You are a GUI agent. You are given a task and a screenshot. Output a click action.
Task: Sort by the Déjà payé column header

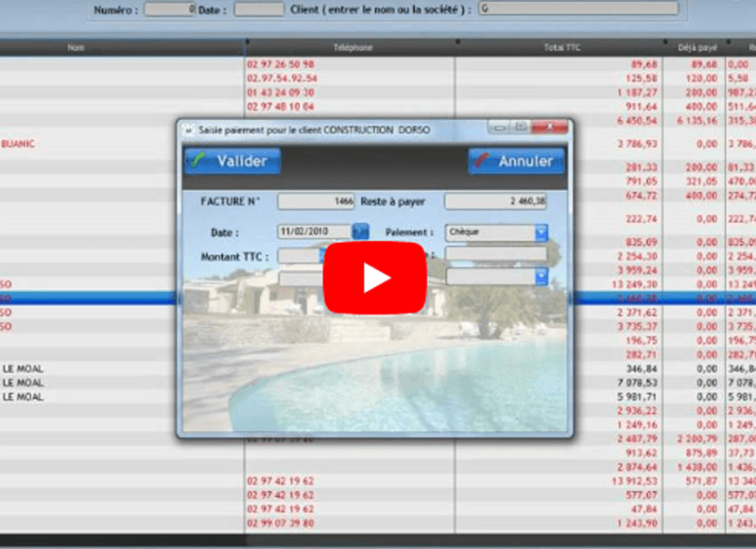[694, 45]
